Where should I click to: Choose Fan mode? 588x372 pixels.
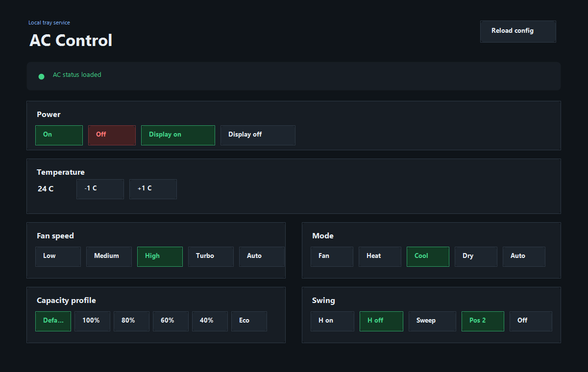click(332, 256)
